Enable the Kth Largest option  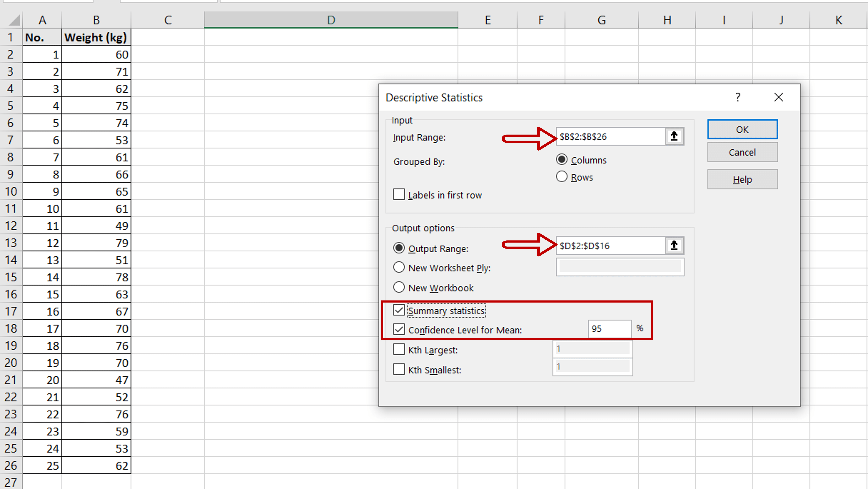[399, 349]
